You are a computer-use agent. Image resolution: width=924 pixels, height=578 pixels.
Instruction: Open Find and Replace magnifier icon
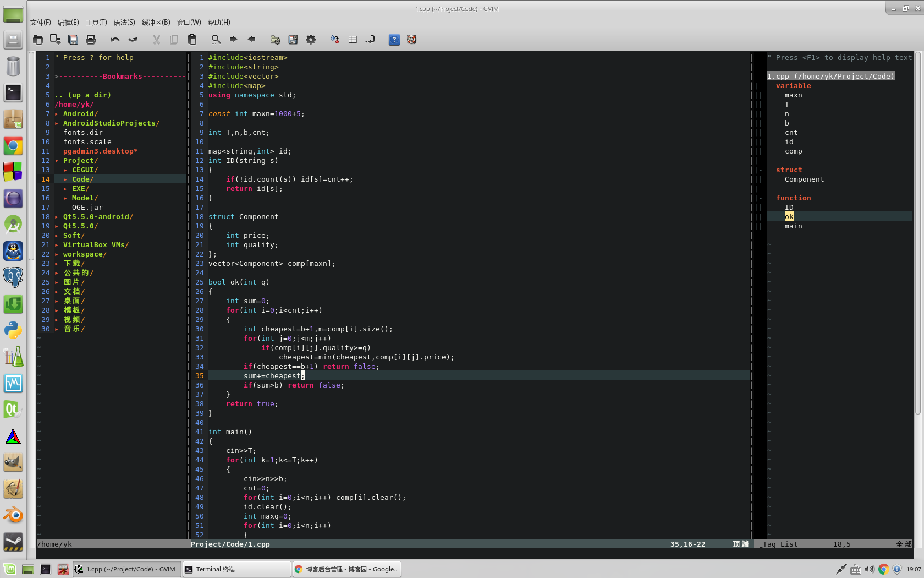216,40
